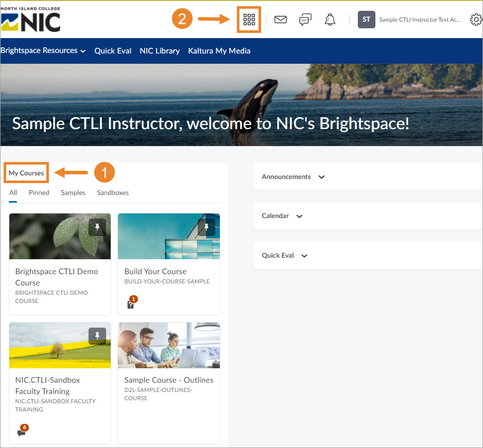Expand the Announcements widget
The height and width of the screenshot is (448, 483).
point(322,177)
